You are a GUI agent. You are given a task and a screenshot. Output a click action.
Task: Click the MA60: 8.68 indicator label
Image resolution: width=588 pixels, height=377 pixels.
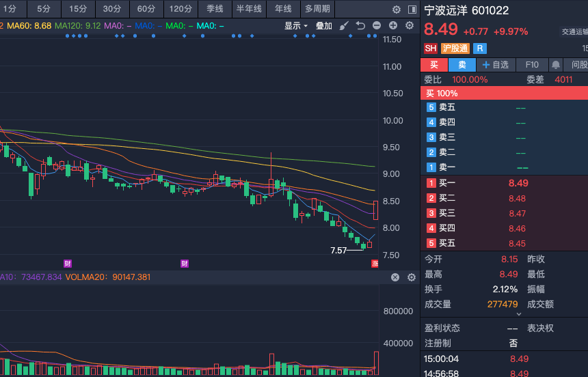29,26
